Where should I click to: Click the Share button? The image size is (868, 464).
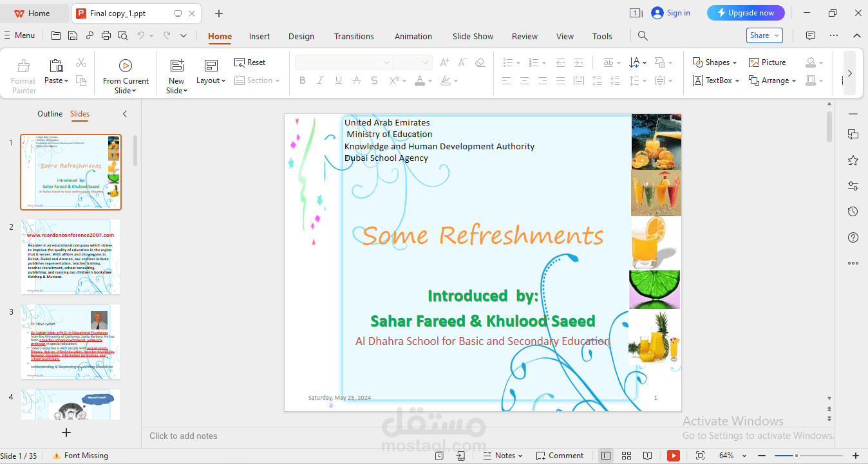(x=764, y=35)
